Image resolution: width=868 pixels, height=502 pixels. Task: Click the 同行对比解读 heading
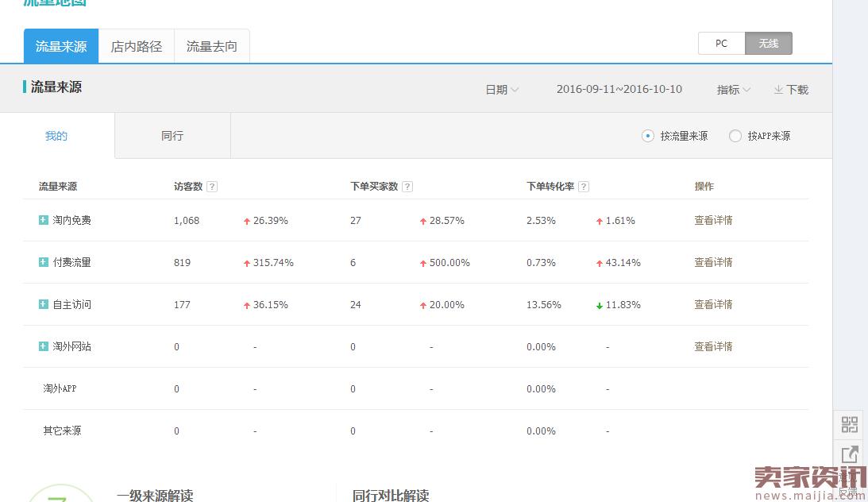[391, 495]
